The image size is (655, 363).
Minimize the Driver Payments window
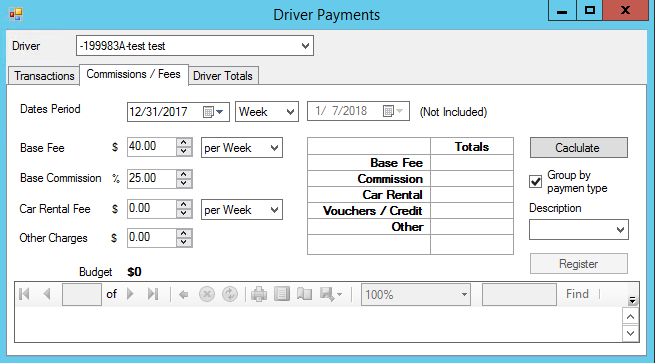(x=562, y=10)
